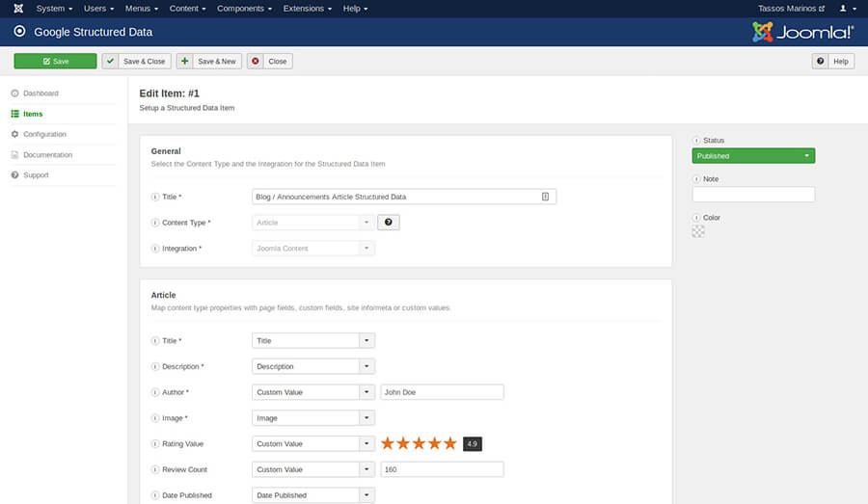
Task: Set rating to the first star
Action: (388, 443)
